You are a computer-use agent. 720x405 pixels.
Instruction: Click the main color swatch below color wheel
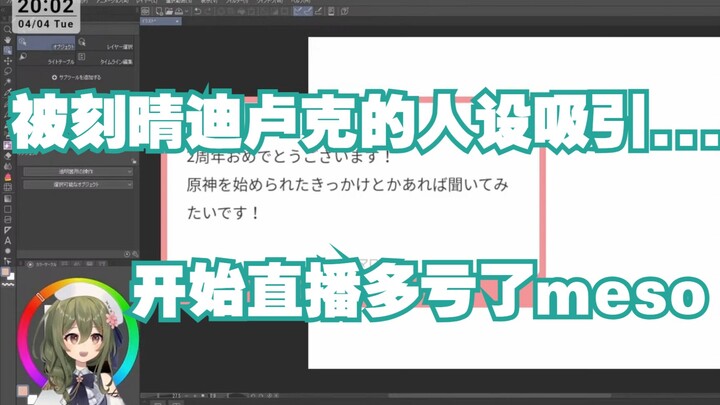pos(22,391)
